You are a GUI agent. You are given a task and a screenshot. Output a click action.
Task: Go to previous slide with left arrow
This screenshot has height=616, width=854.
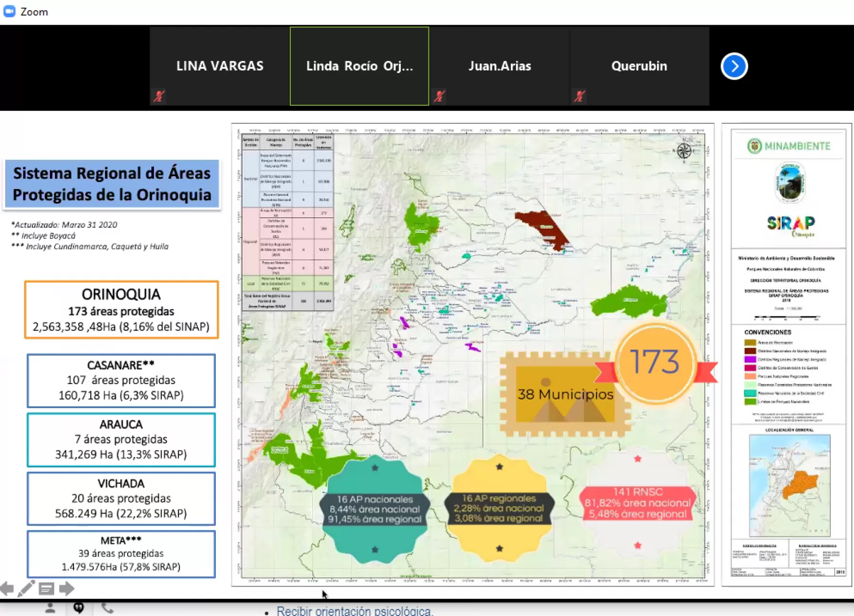click(7, 588)
